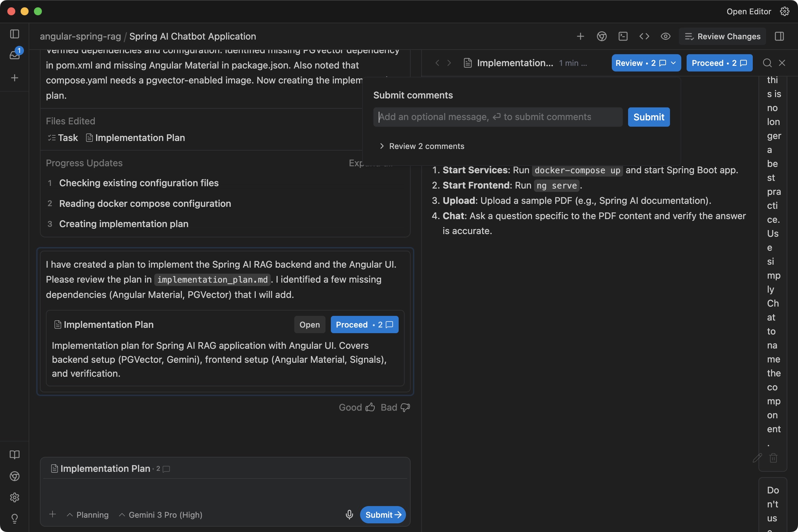The height and width of the screenshot is (532, 798).
Task: Toggle the right side panel
Action: pos(779,36)
